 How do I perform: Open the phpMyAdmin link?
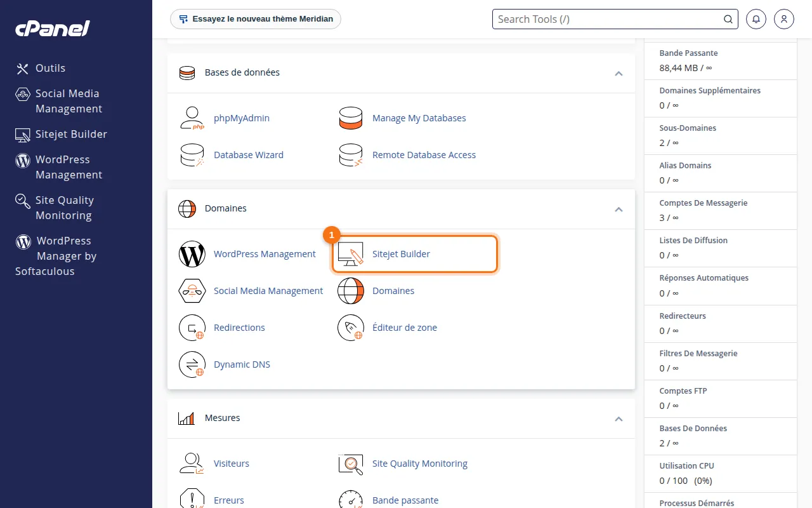242,118
